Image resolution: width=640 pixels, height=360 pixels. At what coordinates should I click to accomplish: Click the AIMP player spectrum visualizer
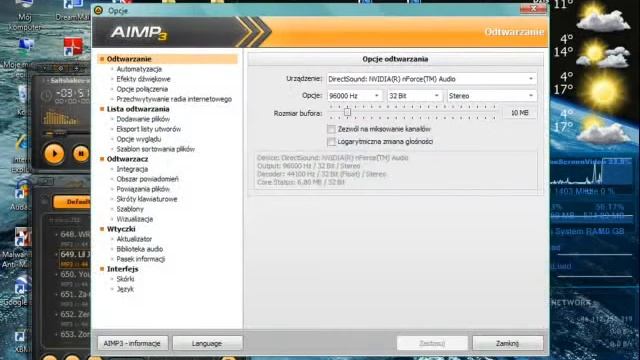tap(61, 118)
